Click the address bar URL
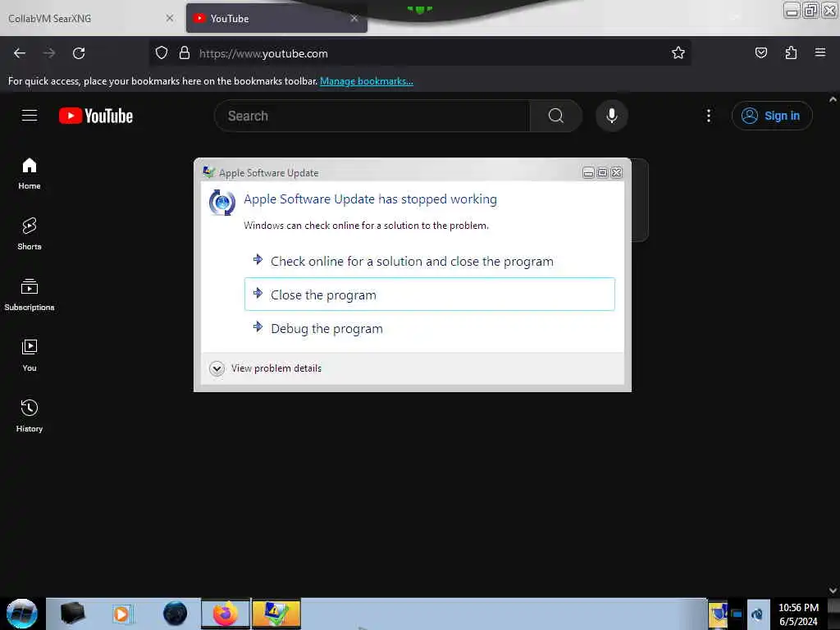840x630 pixels. coord(263,53)
